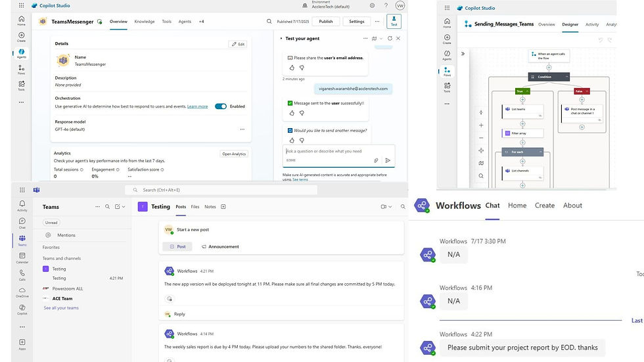Screen dimensions: 644x362
Task: Open the map dropdown chevron in Test your agent header
Action: [x=381, y=39]
